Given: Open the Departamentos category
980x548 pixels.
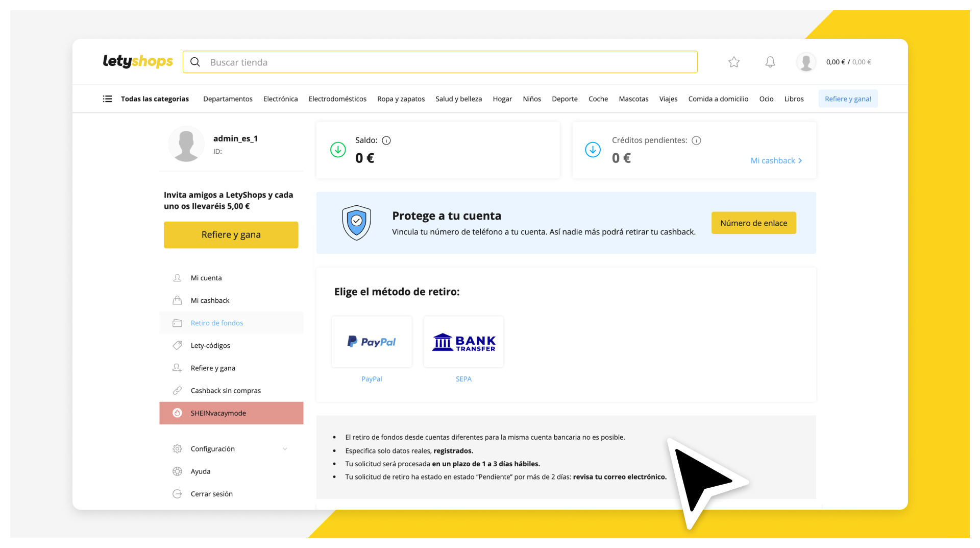Looking at the screenshot, I should [228, 99].
